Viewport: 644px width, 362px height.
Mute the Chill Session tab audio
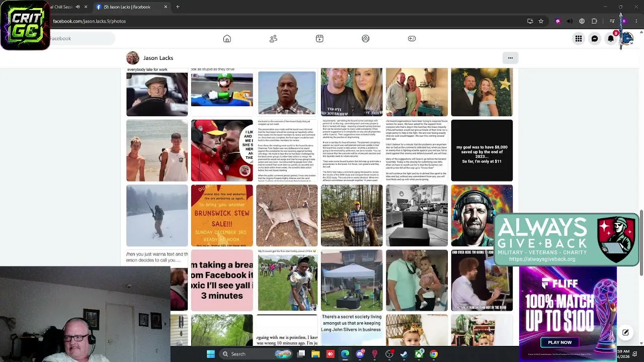pos(77,7)
